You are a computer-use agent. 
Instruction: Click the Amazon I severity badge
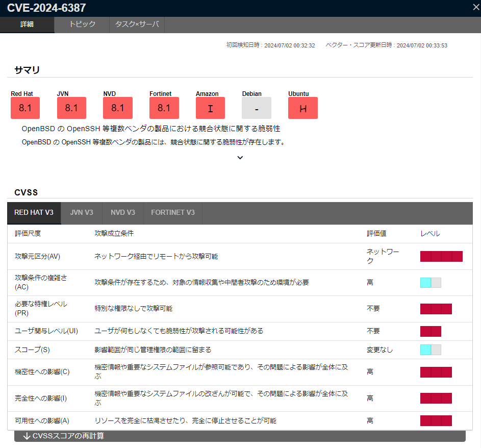tap(210, 108)
